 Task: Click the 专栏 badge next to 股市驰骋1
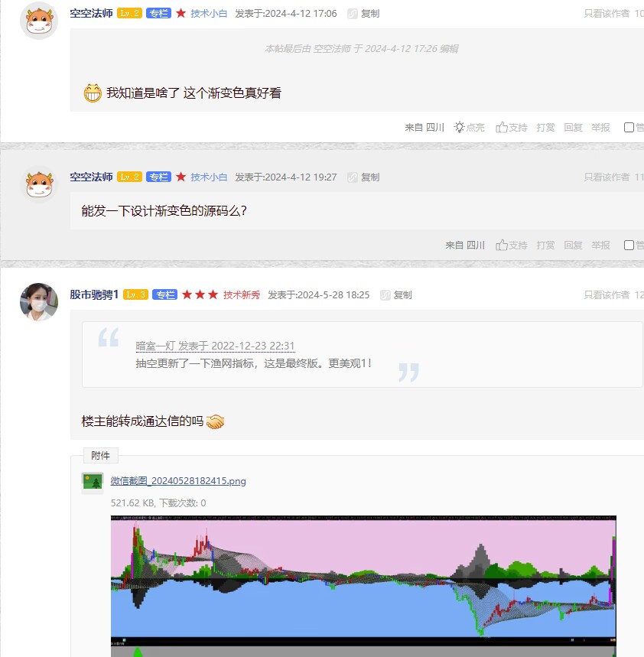tap(164, 295)
